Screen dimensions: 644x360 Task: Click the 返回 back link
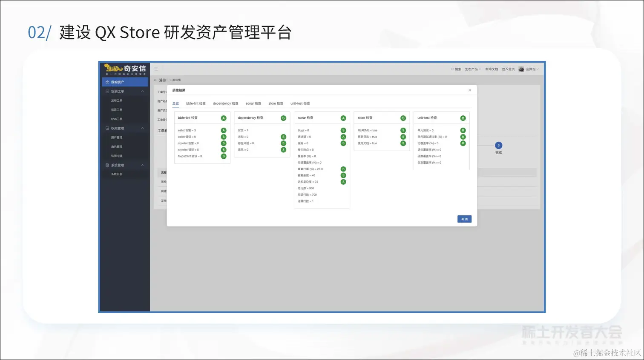[162, 80]
